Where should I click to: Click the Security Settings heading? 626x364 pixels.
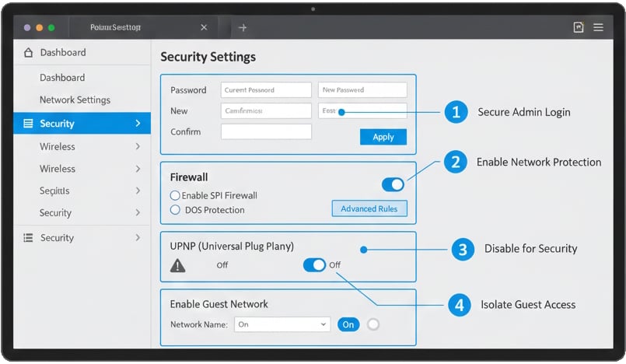coord(208,57)
